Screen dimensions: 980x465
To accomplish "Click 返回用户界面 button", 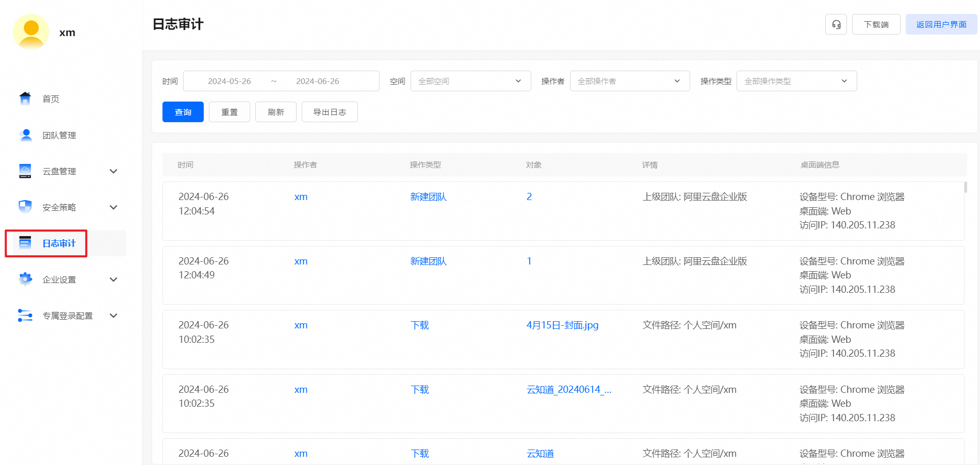I will click(941, 24).
